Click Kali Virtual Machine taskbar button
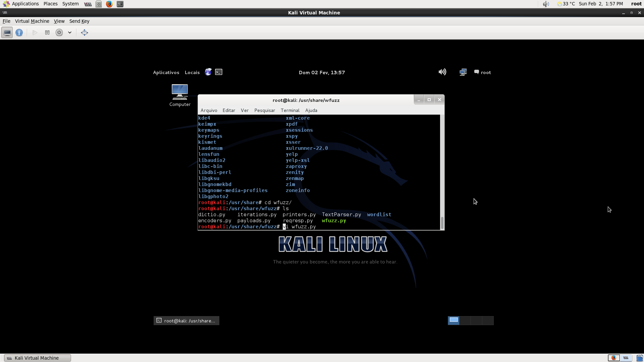644x362 pixels. (38, 358)
